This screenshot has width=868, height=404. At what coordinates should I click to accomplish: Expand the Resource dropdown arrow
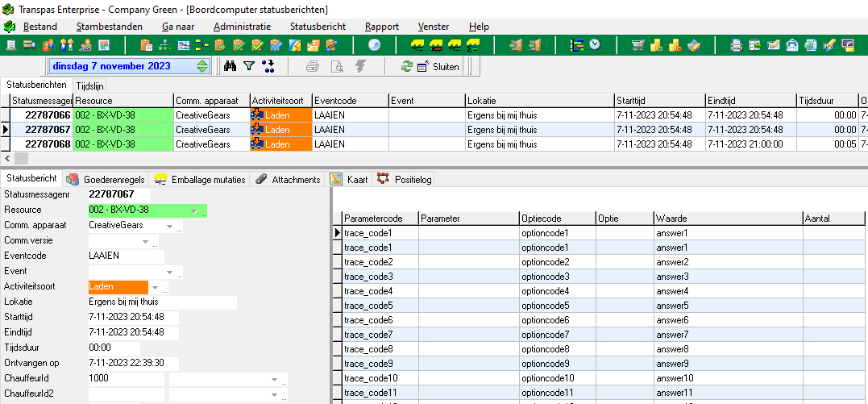pyautogui.click(x=193, y=211)
